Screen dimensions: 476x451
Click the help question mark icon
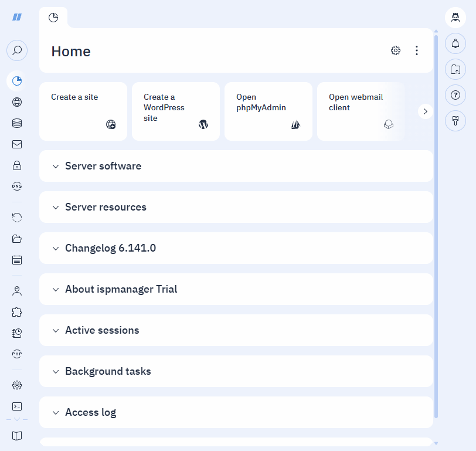[x=455, y=95]
